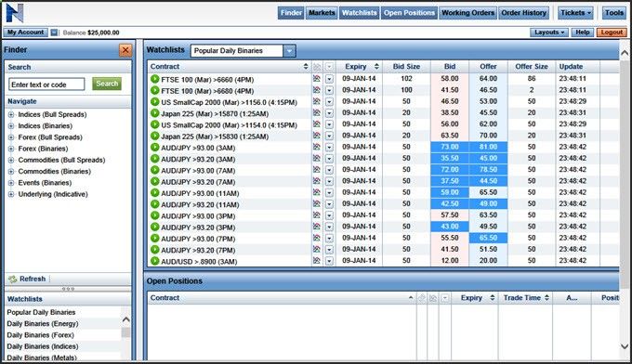Image resolution: width=632 pixels, height=364 pixels.
Task: Click green icon for AUD/USD >.8900 (3AM)
Action: click(155, 261)
